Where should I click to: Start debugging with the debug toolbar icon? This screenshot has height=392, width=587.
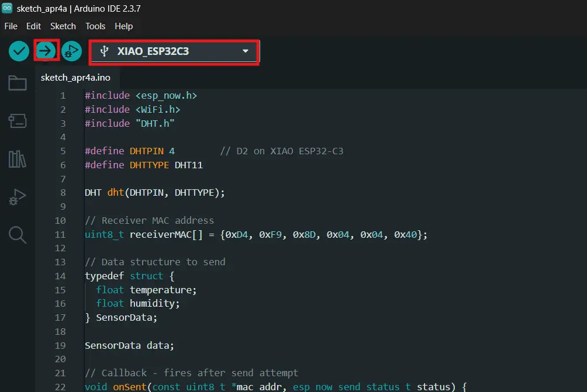pyautogui.click(x=71, y=51)
